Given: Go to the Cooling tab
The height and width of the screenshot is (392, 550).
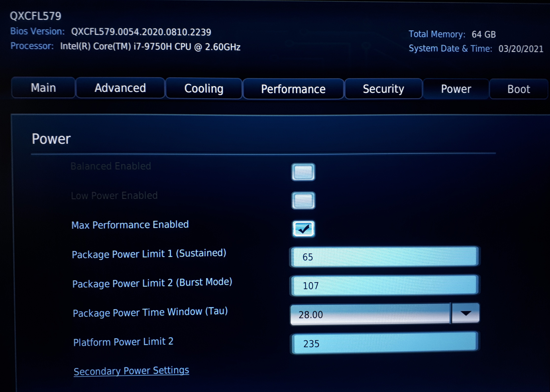Looking at the screenshot, I should 204,89.
